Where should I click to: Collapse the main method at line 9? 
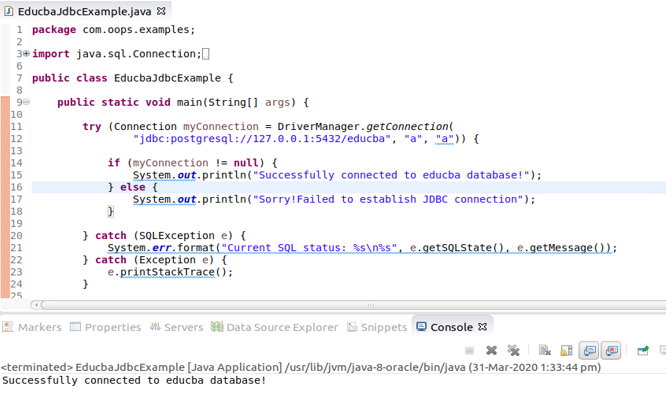click(x=26, y=102)
